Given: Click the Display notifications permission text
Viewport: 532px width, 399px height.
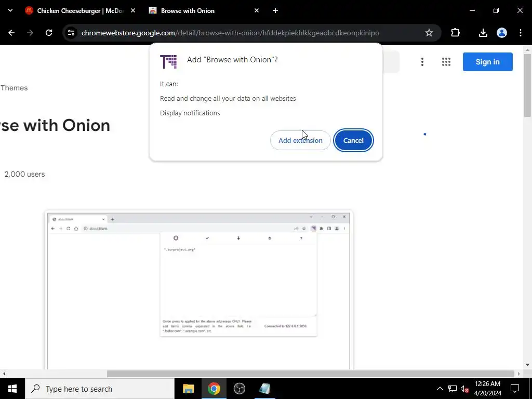Looking at the screenshot, I should point(190,113).
